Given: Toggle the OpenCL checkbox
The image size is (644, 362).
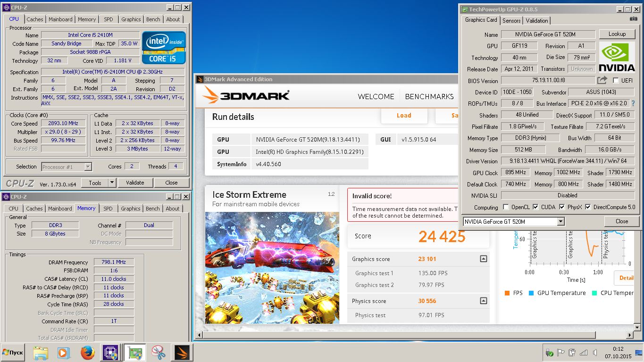Looking at the screenshot, I should point(506,207).
